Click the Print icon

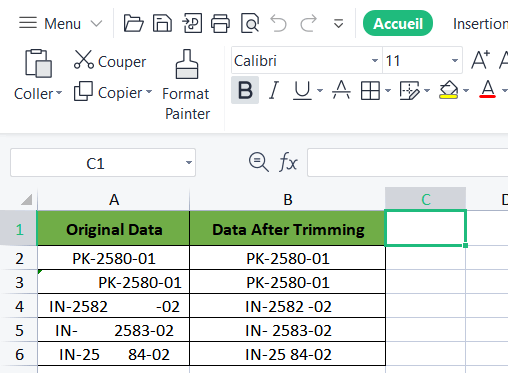[220, 23]
